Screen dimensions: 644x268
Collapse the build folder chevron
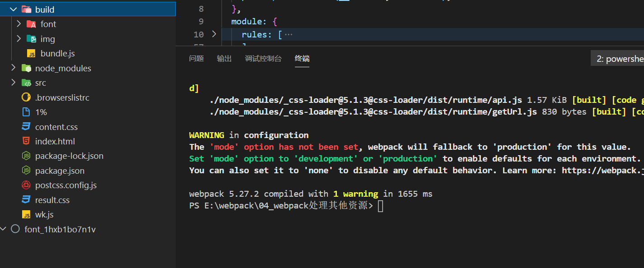12,9
